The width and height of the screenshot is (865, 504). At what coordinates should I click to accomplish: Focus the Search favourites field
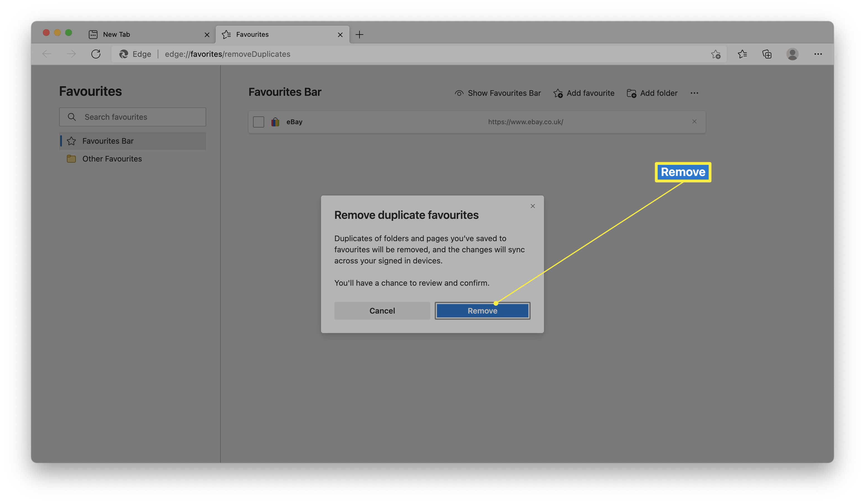click(132, 117)
